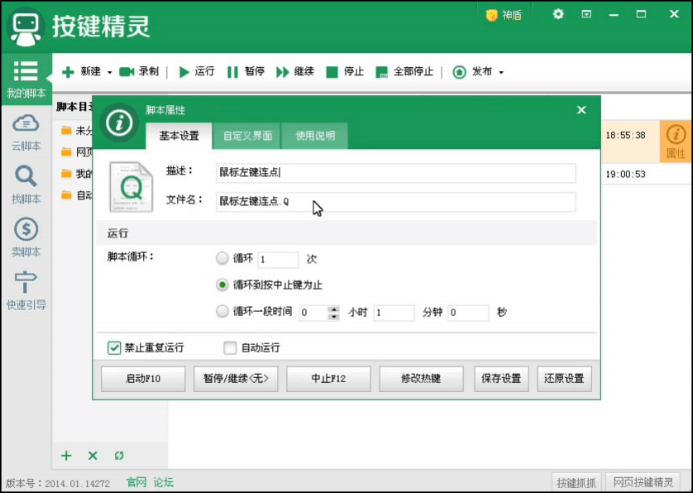Image resolution: width=693 pixels, height=493 pixels.
Task: Refresh the script directory list
Action: (119, 456)
